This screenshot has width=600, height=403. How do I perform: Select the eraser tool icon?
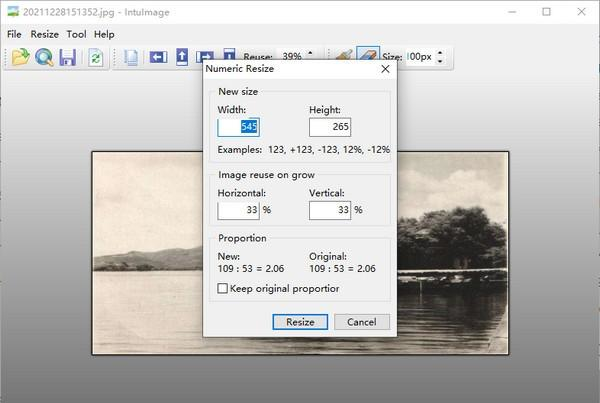pyautogui.click(x=368, y=53)
